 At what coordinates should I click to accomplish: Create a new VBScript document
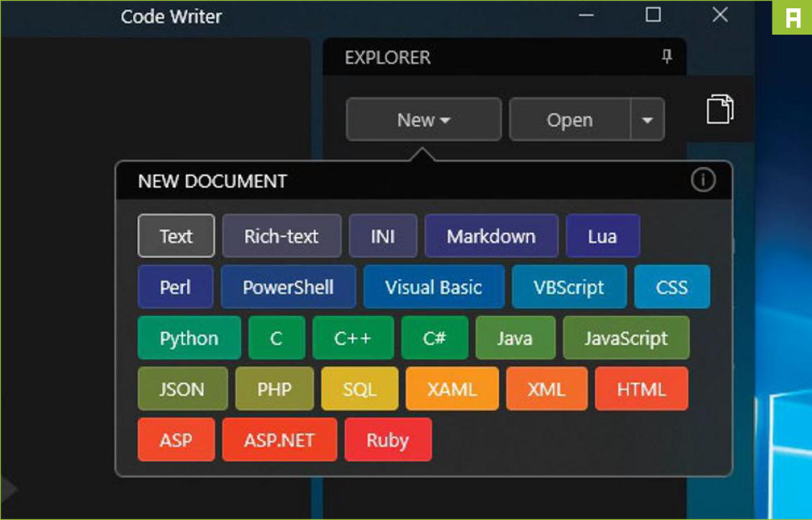click(x=569, y=287)
